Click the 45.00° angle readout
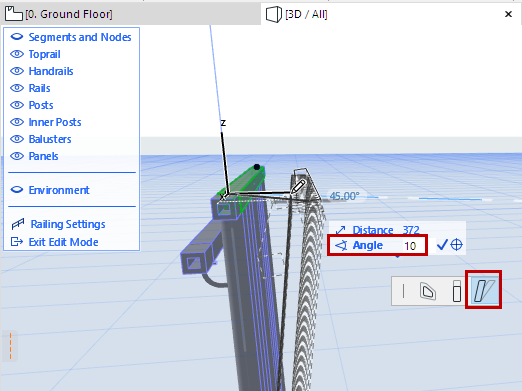522x391 pixels. click(x=345, y=196)
